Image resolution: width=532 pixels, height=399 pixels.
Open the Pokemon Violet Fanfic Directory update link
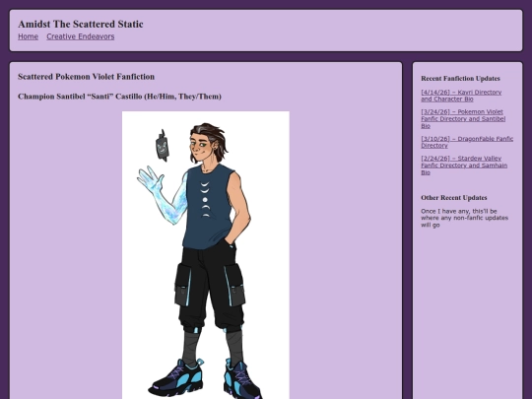(x=463, y=119)
